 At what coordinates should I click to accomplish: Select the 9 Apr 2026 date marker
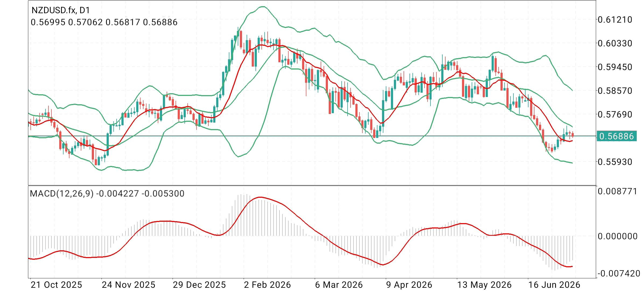409,285
